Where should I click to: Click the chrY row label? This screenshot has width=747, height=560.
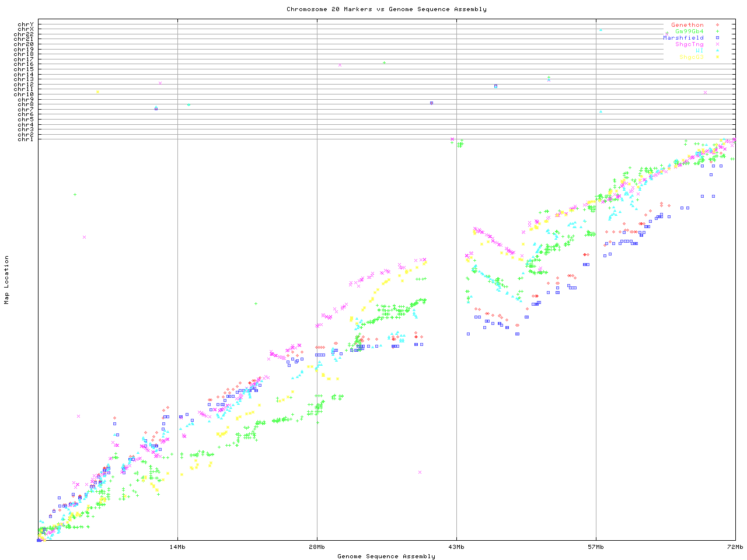(x=26, y=24)
